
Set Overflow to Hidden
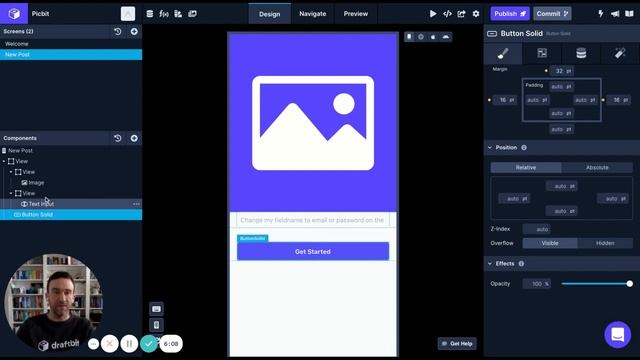(x=605, y=243)
